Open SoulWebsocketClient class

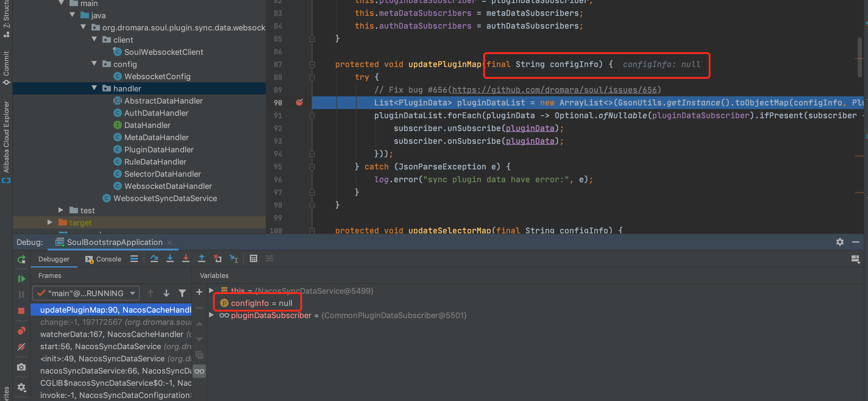point(164,52)
